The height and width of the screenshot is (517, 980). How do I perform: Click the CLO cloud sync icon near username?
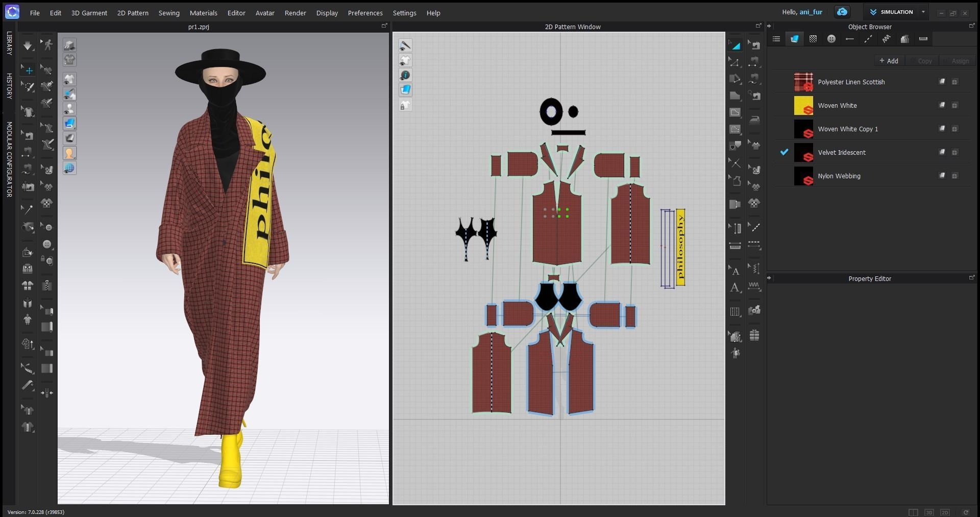point(842,11)
